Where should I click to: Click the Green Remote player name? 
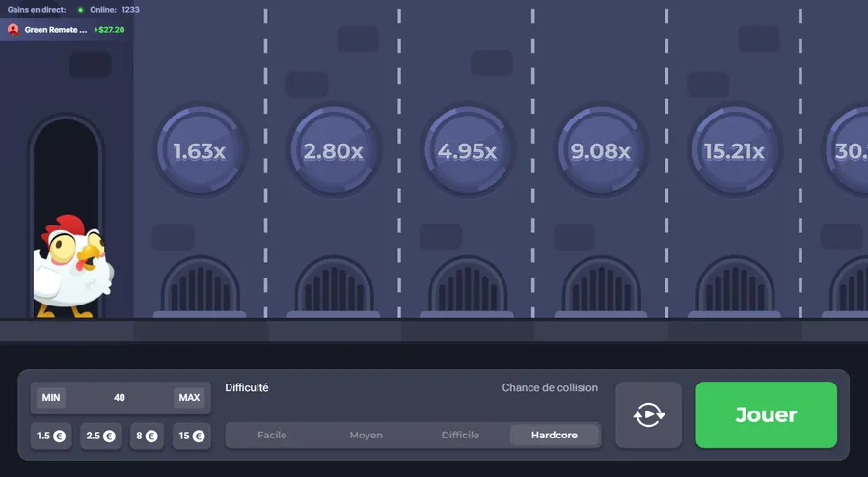tap(56, 30)
